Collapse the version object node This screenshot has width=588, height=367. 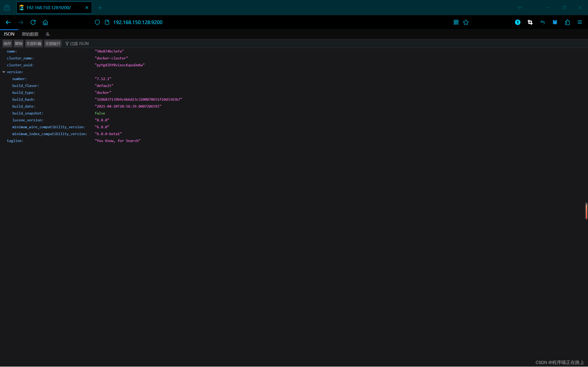click(4, 72)
